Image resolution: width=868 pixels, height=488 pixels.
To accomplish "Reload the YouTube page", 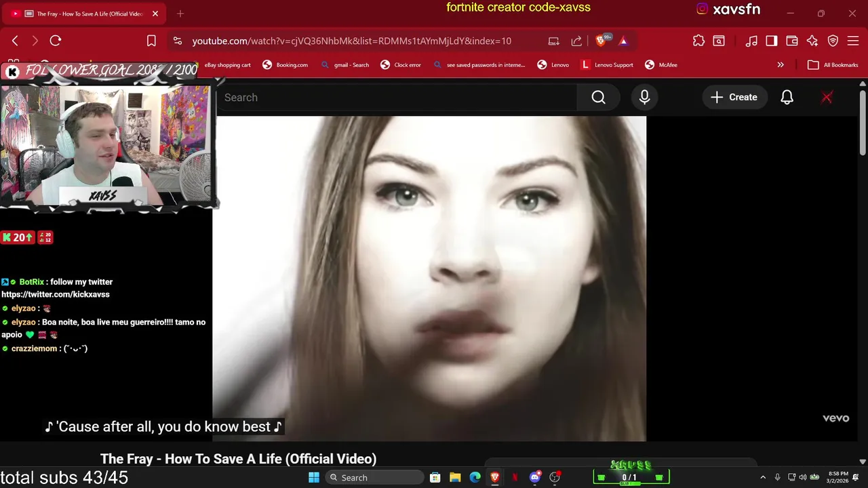I will (56, 41).
